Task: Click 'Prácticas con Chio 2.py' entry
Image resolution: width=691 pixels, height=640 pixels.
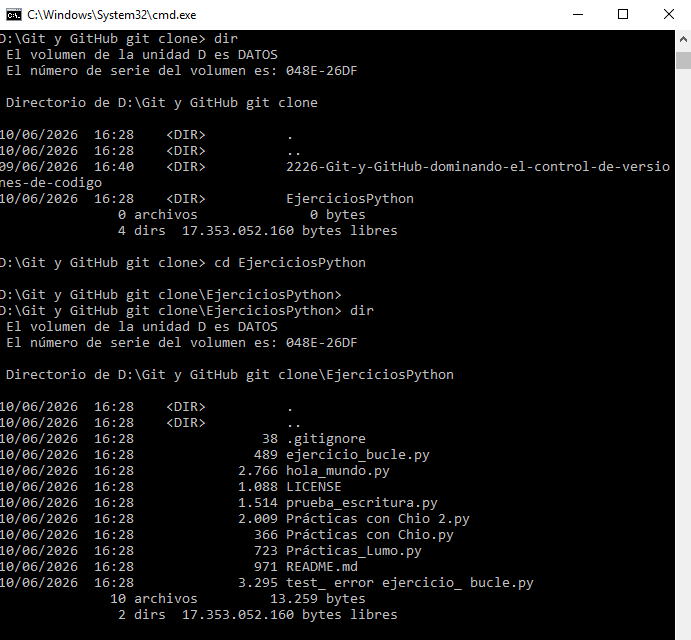Action: (x=378, y=519)
